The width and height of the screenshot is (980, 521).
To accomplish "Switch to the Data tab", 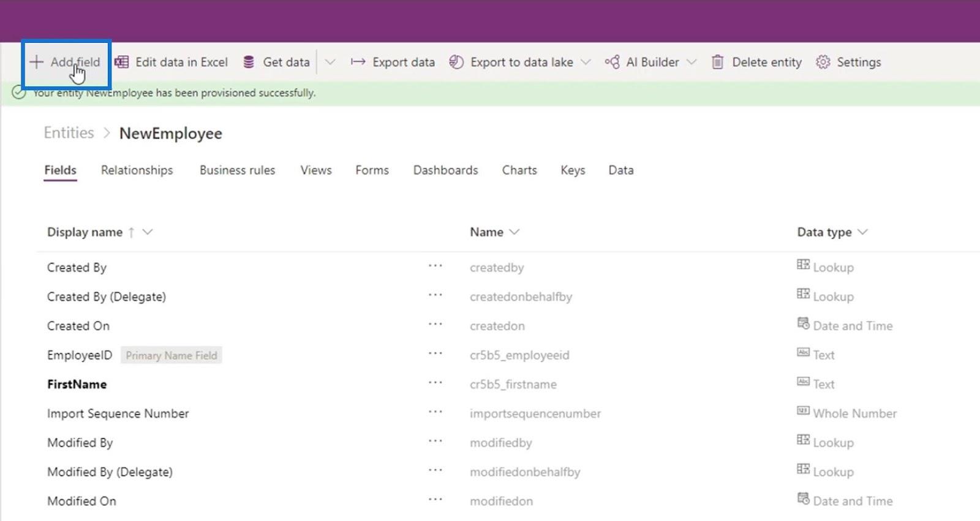I will coord(620,170).
